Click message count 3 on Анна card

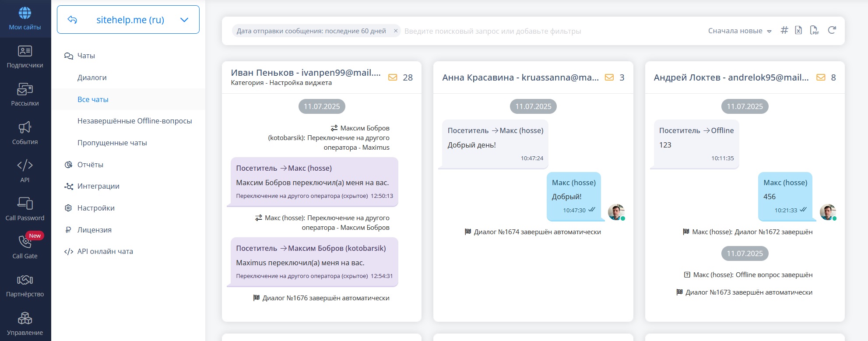point(622,77)
